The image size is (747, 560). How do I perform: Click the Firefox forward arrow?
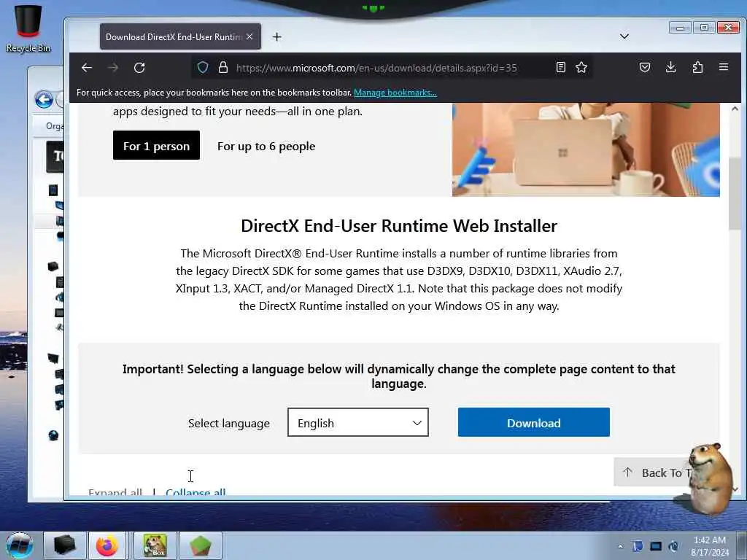tap(113, 68)
